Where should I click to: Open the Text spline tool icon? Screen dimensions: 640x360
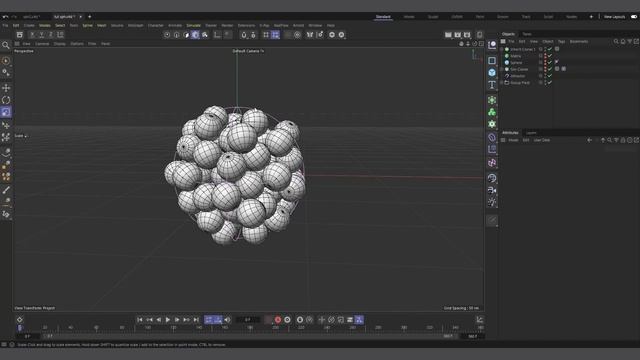(492, 85)
